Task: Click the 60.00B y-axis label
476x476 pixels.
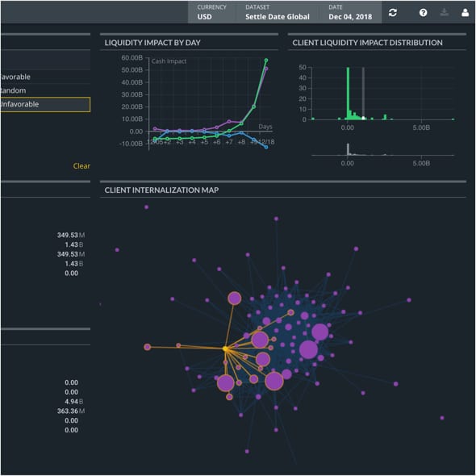Action: pos(132,57)
